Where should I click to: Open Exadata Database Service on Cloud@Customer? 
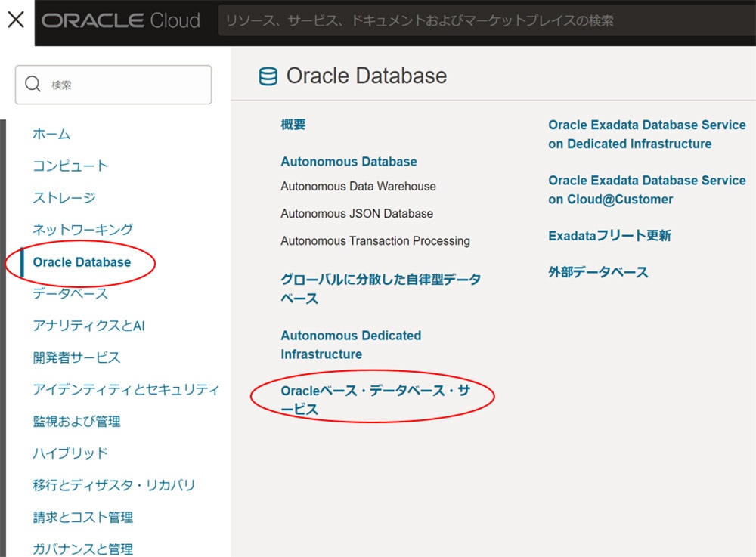click(647, 190)
